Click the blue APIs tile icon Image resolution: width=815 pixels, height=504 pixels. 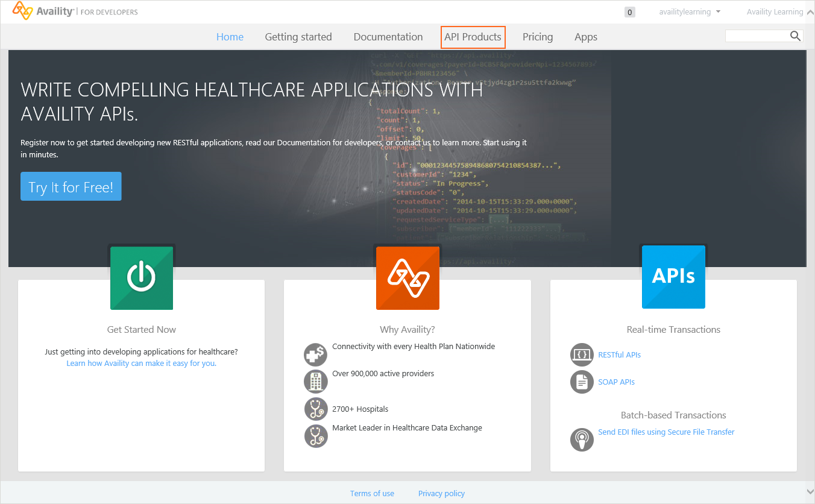pyautogui.click(x=673, y=277)
